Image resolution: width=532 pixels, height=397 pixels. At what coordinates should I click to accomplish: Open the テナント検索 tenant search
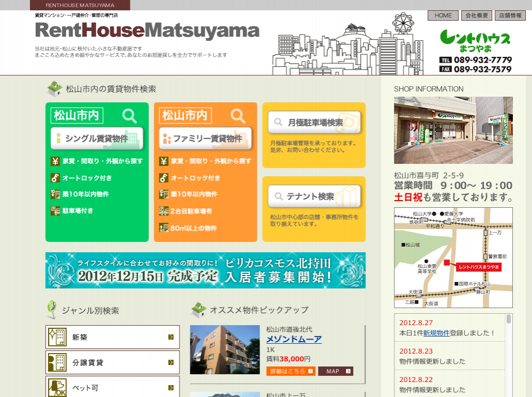tap(314, 196)
